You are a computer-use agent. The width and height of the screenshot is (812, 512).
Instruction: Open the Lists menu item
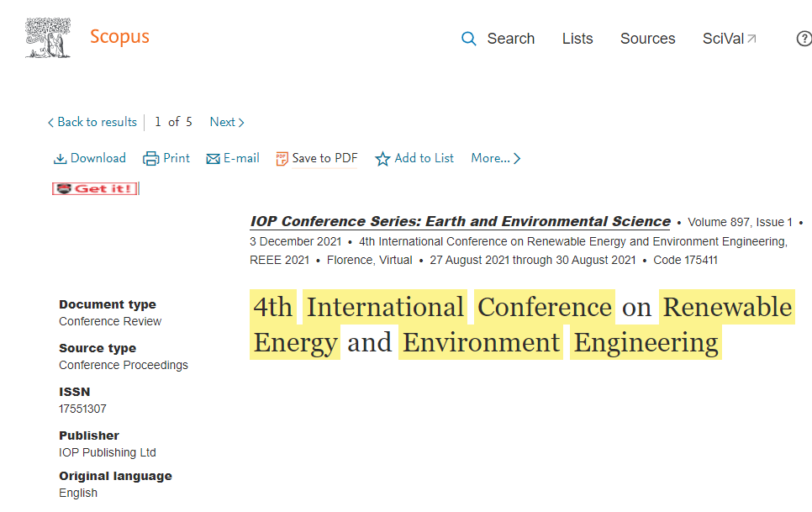pyautogui.click(x=577, y=39)
